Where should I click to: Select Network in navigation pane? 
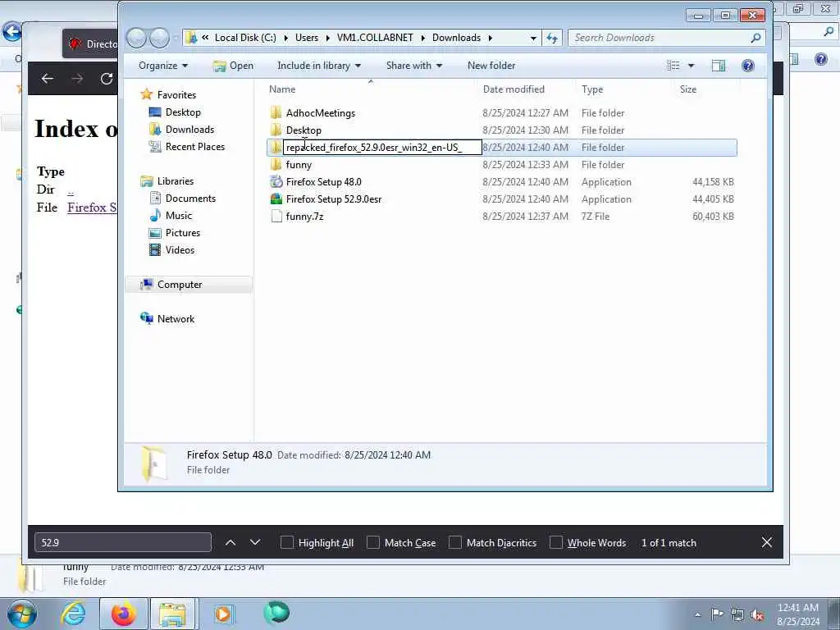pyautogui.click(x=176, y=319)
